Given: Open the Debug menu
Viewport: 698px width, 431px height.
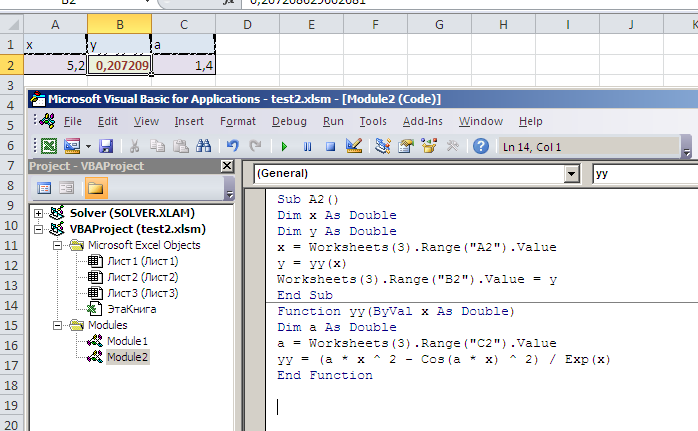Looking at the screenshot, I should click(x=289, y=121).
